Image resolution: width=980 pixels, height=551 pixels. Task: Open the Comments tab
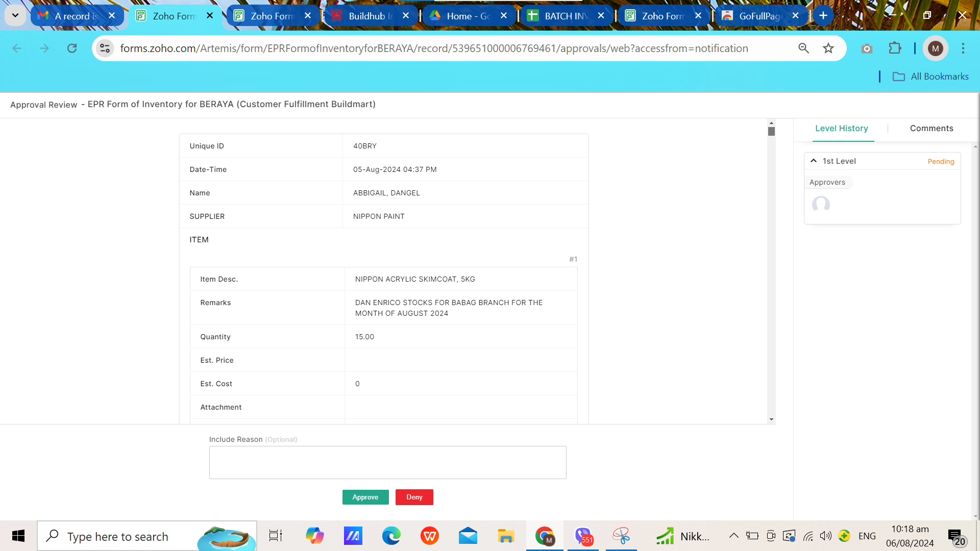coord(931,129)
